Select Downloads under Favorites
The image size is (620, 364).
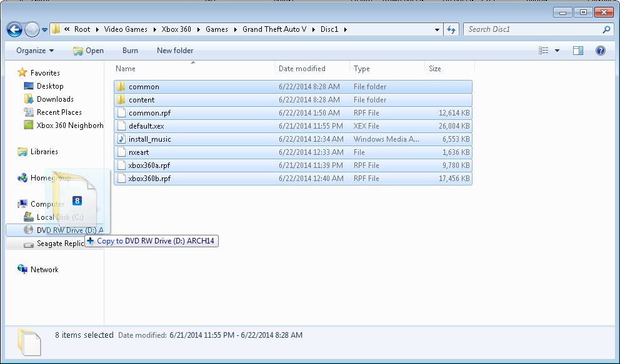pos(55,99)
